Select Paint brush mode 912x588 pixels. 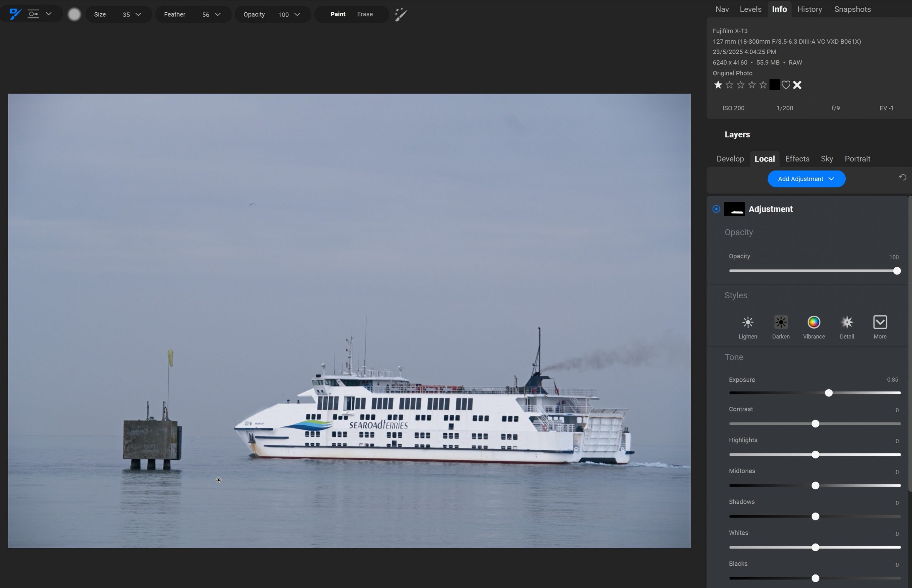[x=337, y=14]
